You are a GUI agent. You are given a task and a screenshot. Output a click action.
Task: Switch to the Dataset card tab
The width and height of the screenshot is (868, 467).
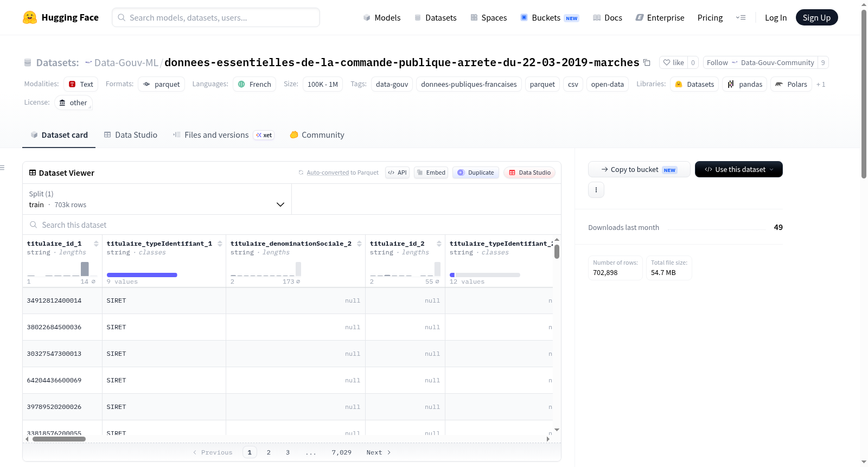(59, 135)
